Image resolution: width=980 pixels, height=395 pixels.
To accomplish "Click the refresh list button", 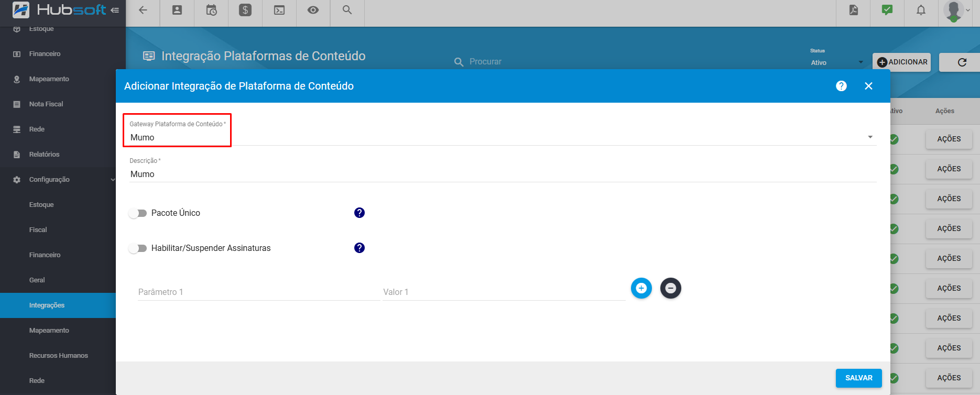I will pyautogui.click(x=962, y=62).
